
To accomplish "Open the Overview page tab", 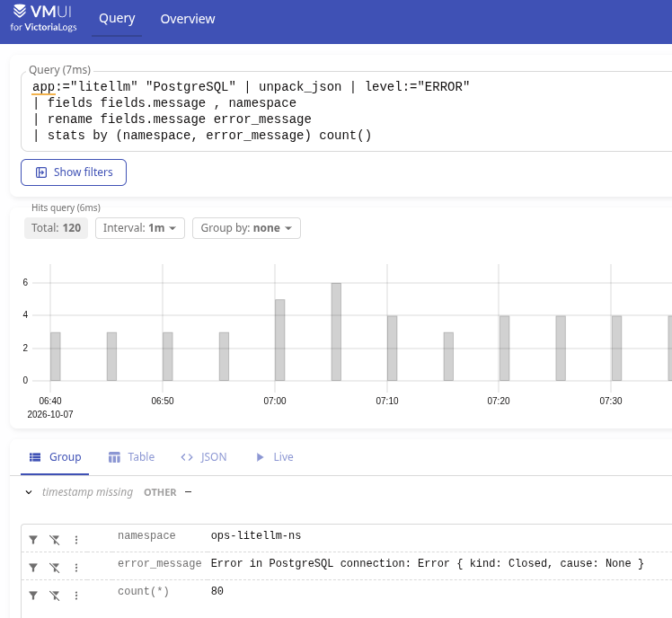I will pyautogui.click(x=187, y=19).
